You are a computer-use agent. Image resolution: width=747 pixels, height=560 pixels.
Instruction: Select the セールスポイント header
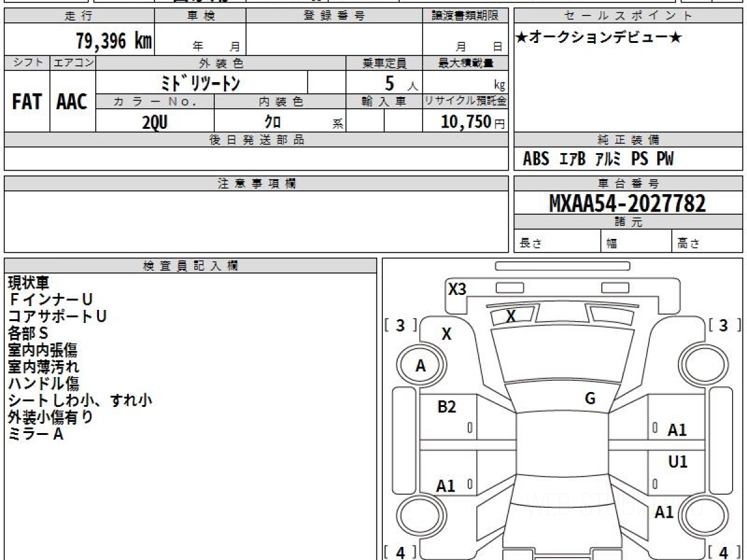pyautogui.click(x=629, y=16)
